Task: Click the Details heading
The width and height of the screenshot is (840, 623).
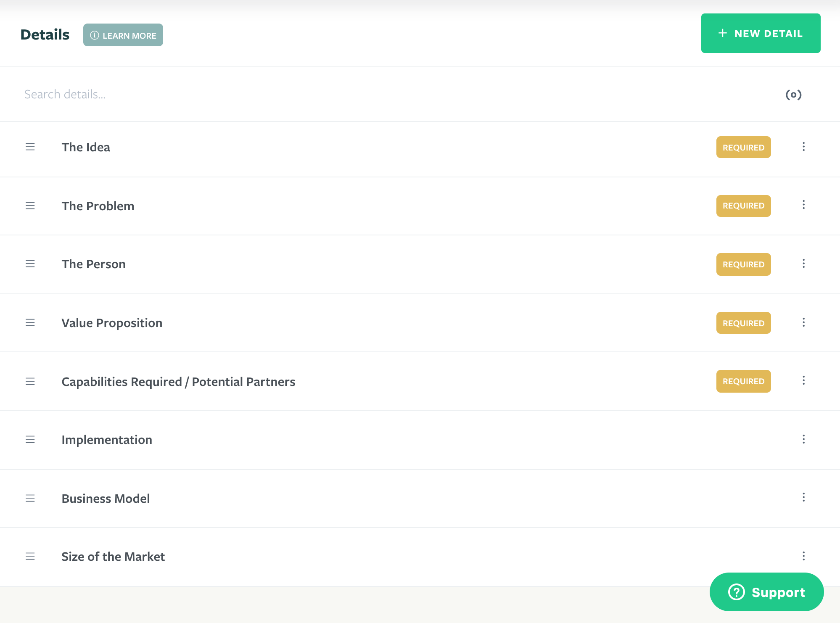Action: point(45,34)
